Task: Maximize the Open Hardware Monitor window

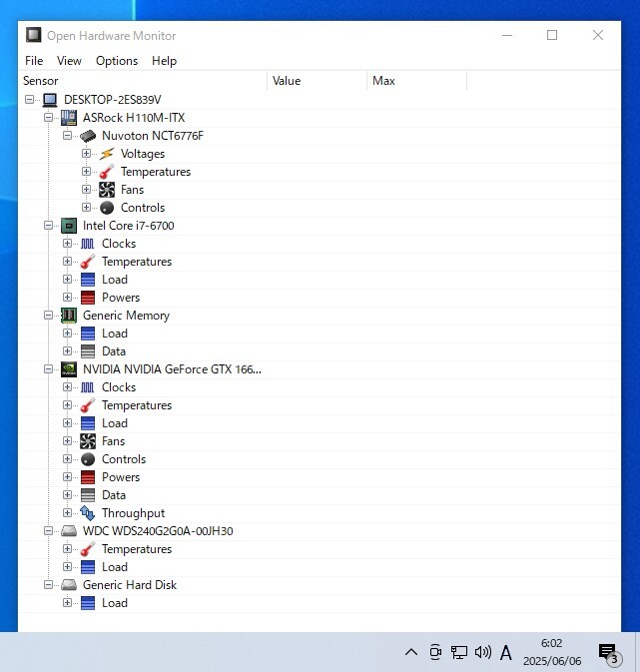Action: click(x=552, y=35)
